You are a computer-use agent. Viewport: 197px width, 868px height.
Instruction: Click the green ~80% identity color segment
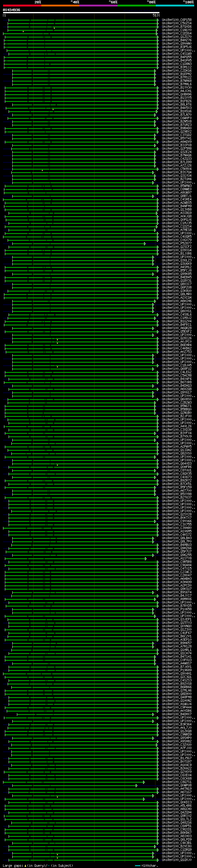137,6
